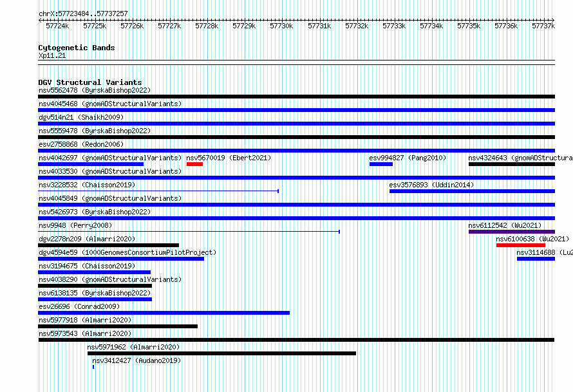
Task: Select the blue bar under nsv6138135
Action: tap(95, 299)
